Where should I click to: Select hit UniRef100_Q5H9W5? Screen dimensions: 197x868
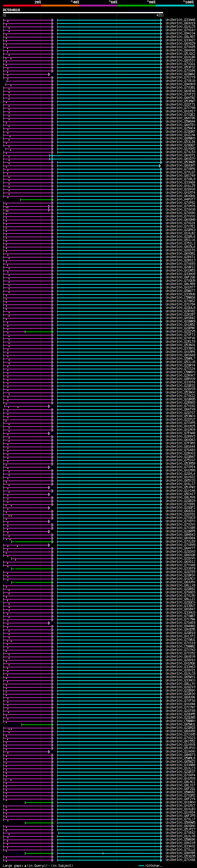click(x=180, y=822)
